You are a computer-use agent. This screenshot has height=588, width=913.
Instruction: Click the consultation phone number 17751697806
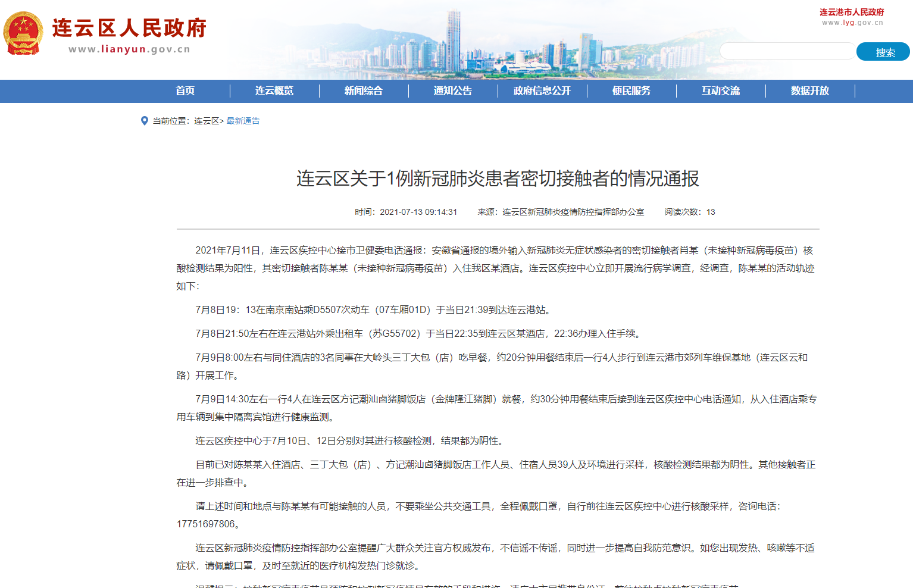click(x=205, y=525)
